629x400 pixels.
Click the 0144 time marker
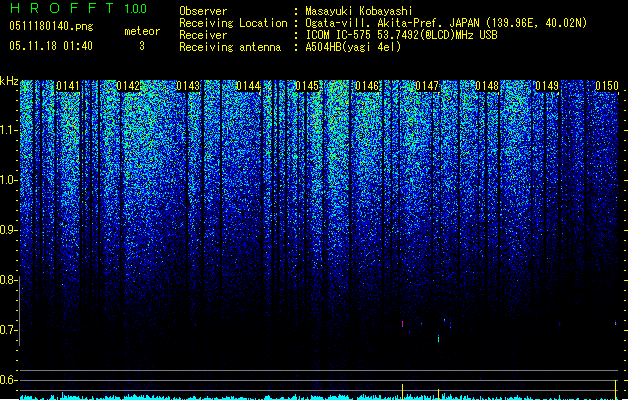pyautogui.click(x=248, y=86)
